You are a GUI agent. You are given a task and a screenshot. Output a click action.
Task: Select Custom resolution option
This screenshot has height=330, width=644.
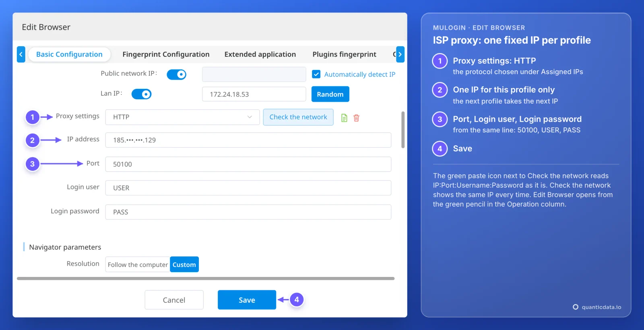click(184, 264)
